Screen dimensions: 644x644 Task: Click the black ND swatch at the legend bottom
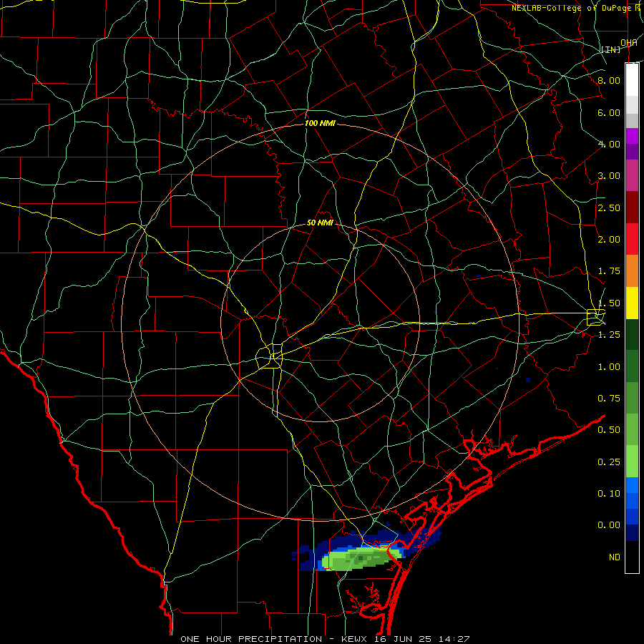tap(632, 557)
